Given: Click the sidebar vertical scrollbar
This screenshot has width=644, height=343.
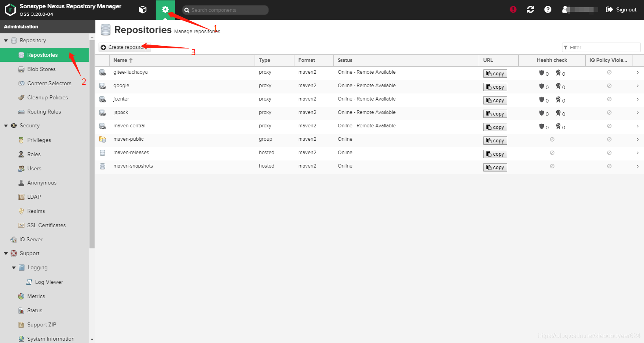Looking at the screenshot, I should 92,144.
